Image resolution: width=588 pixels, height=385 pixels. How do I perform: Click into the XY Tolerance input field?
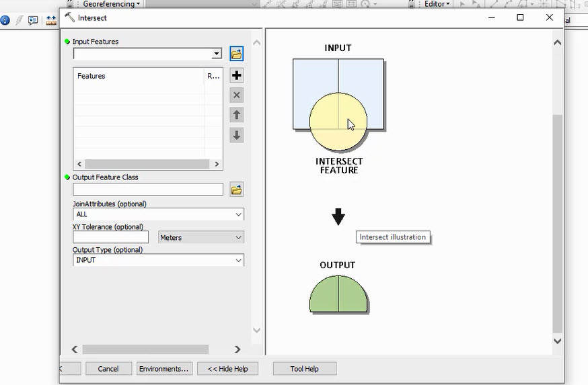[110, 237]
